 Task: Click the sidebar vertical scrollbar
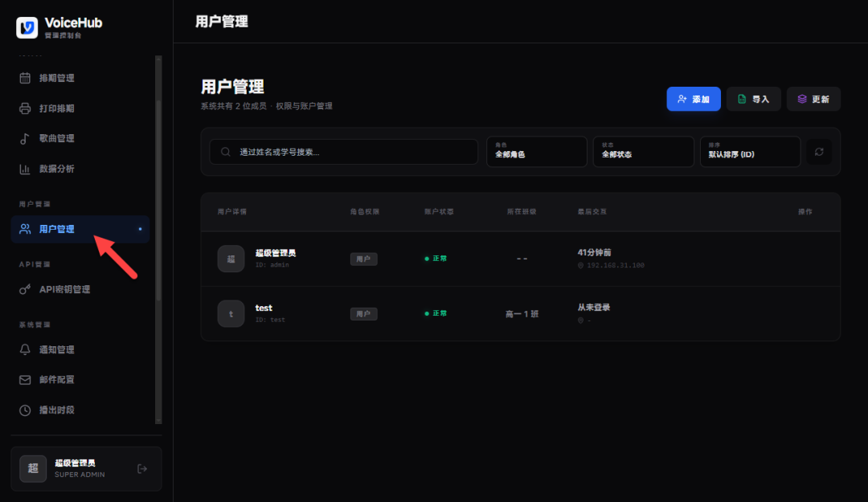158,241
